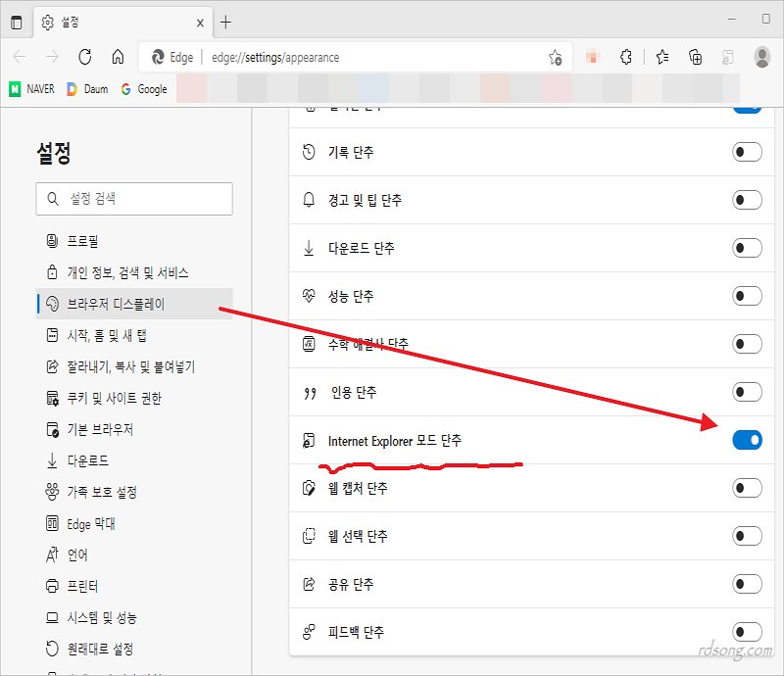The height and width of the screenshot is (676, 784).
Task: Open the tab actions menu icon
Action: pyautogui.click(x=17, y=22)
